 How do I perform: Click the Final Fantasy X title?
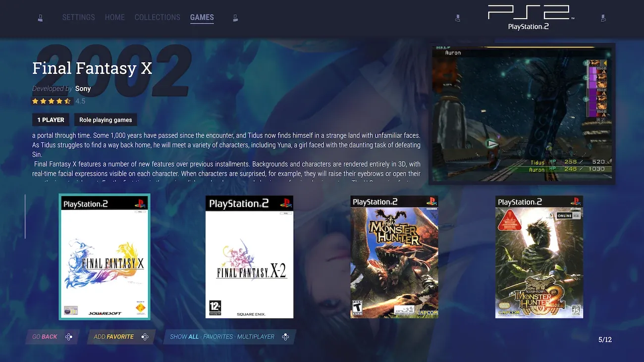click(x=92, y=68)
